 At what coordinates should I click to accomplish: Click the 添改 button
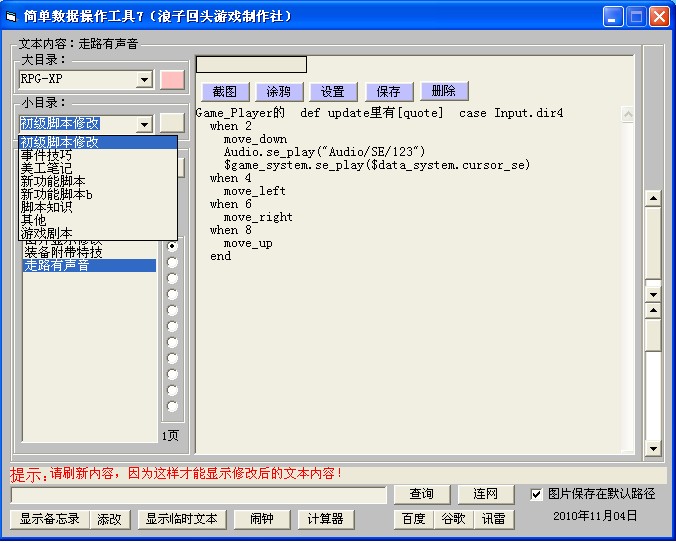pos(110,519)
